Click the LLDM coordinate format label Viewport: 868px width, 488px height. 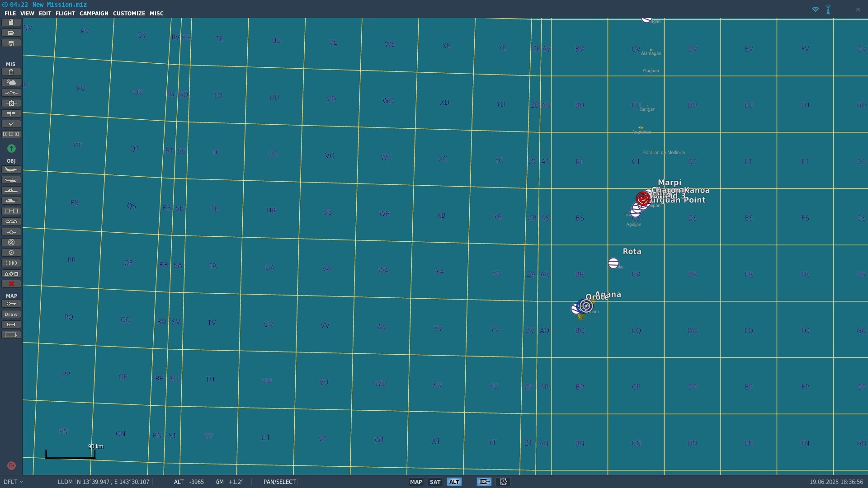click(65, 482)
